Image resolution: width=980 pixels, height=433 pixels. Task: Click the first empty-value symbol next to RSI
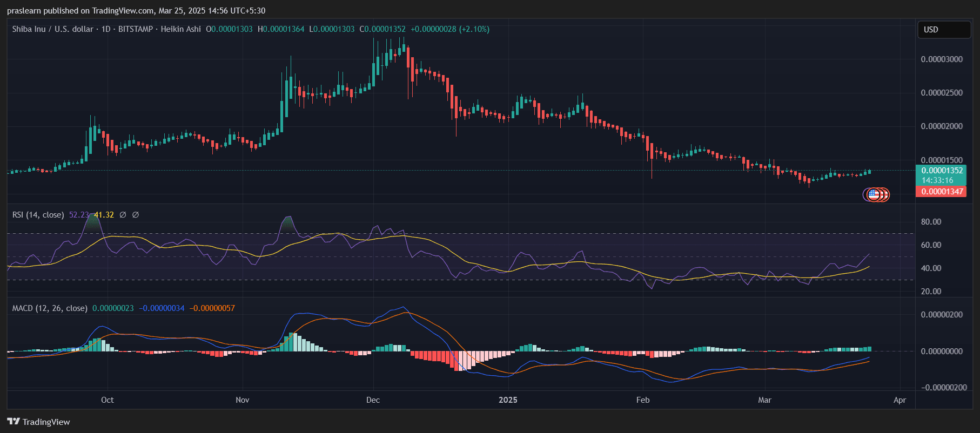point(123,215)
